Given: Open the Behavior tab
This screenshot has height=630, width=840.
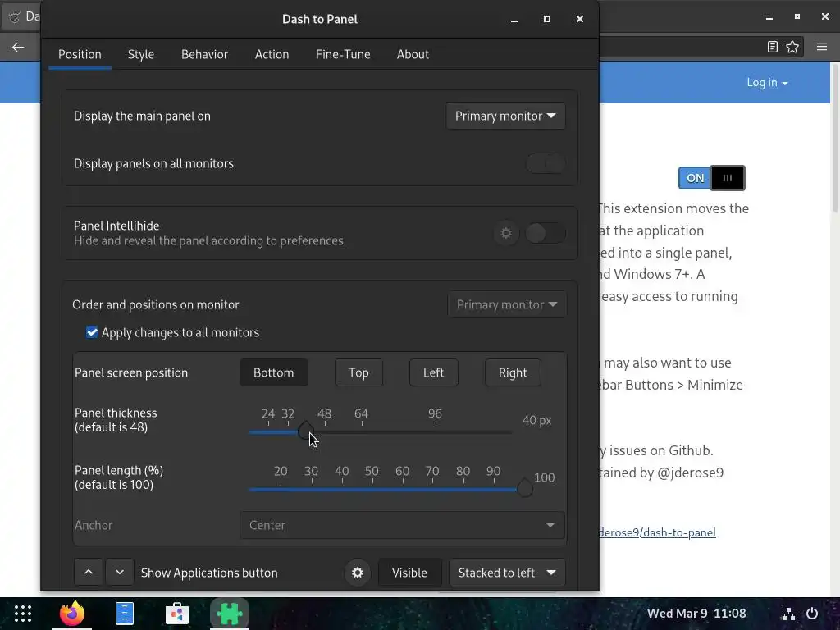Looking at the screenshot, I should (x=204, y=54).
